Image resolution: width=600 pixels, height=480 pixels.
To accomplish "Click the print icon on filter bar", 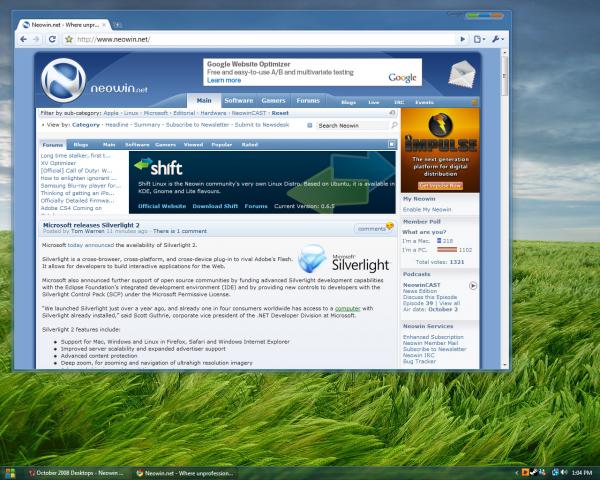I will 392,113.
